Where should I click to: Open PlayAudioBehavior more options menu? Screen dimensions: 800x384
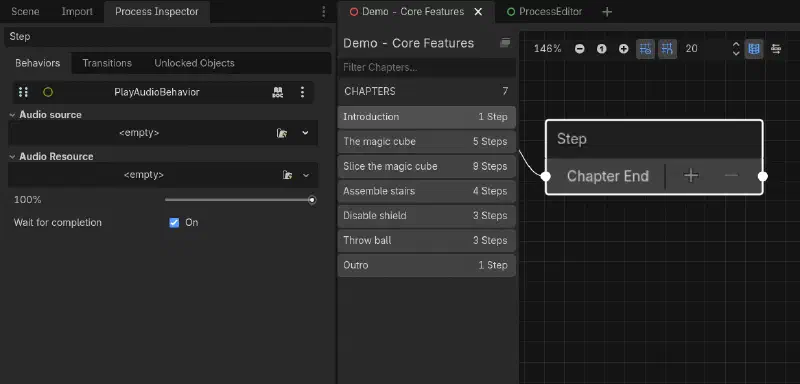pyautogui.click(x=302, y=92)
